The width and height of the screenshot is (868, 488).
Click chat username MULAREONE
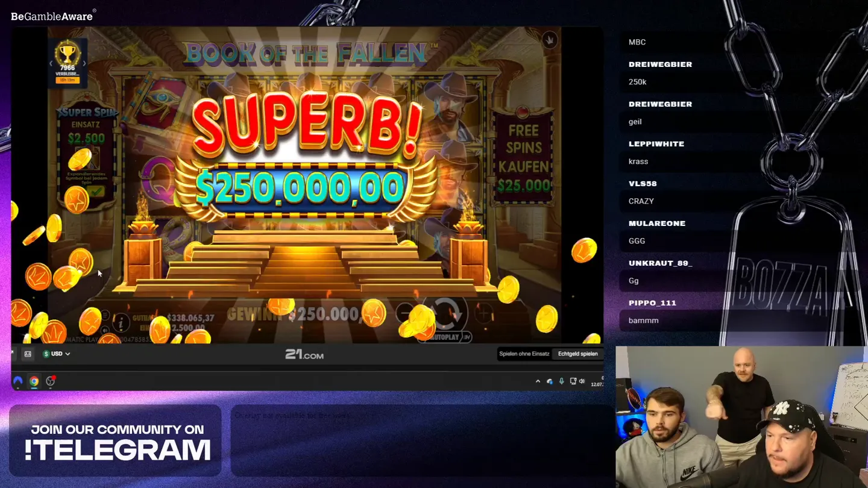(657, 224)
